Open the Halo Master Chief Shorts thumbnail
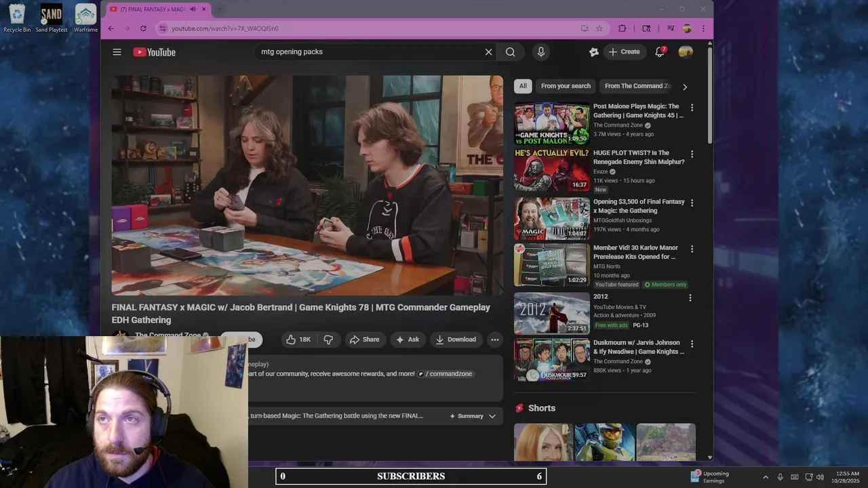The image size is (868, 488). (605, 442)
